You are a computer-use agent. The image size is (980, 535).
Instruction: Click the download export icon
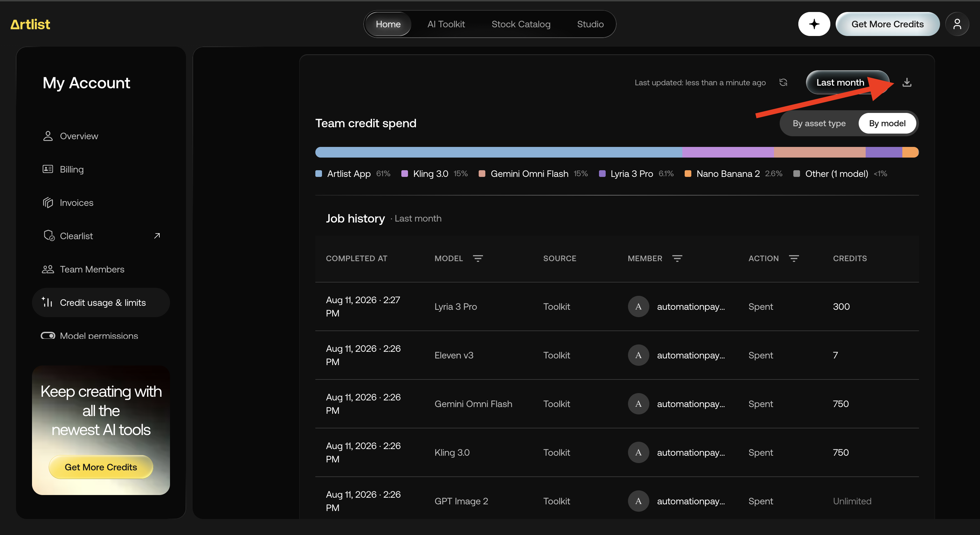[x=907, y=83]
